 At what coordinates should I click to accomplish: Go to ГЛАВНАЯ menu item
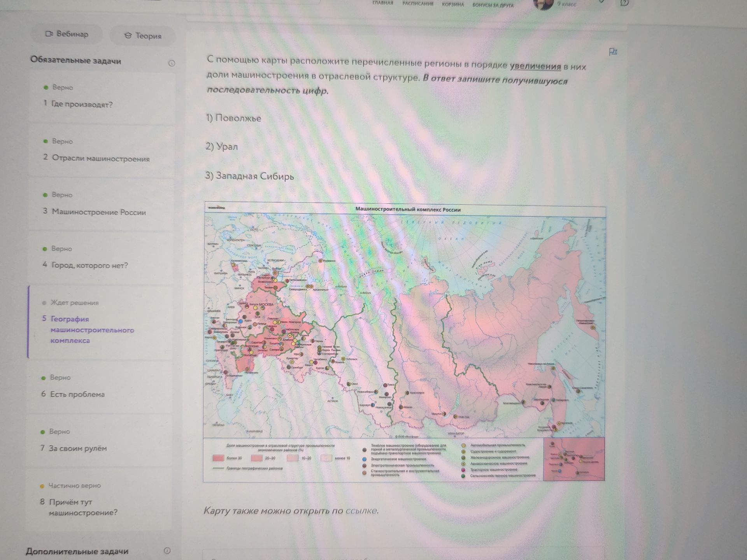pyautogui.click(x=382, y=3)
